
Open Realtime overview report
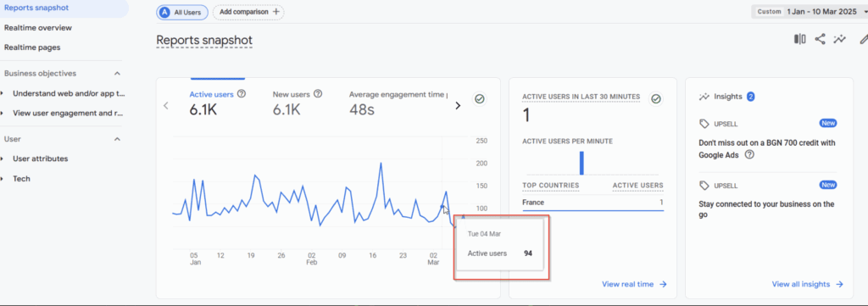click(37, 28)
